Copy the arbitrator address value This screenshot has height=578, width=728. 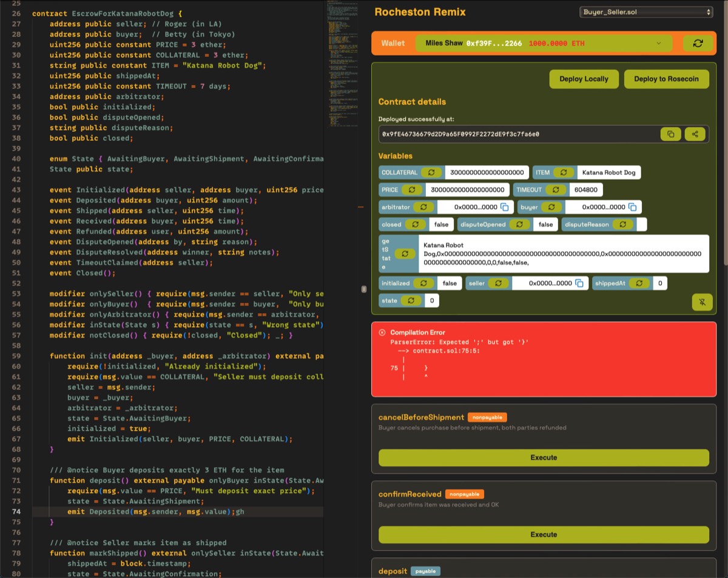[x=504, y=207]
